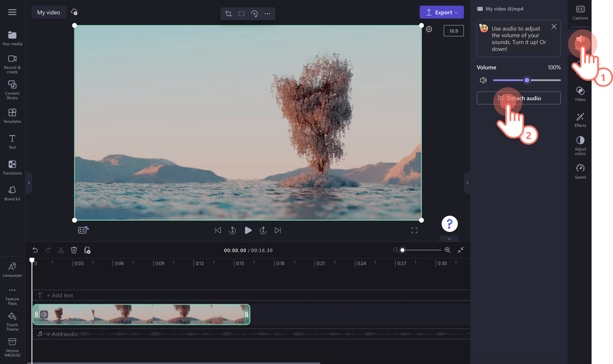Open the hamburger main menu
The height and width of the screenshot is (364, 613).
click(12, 12)
